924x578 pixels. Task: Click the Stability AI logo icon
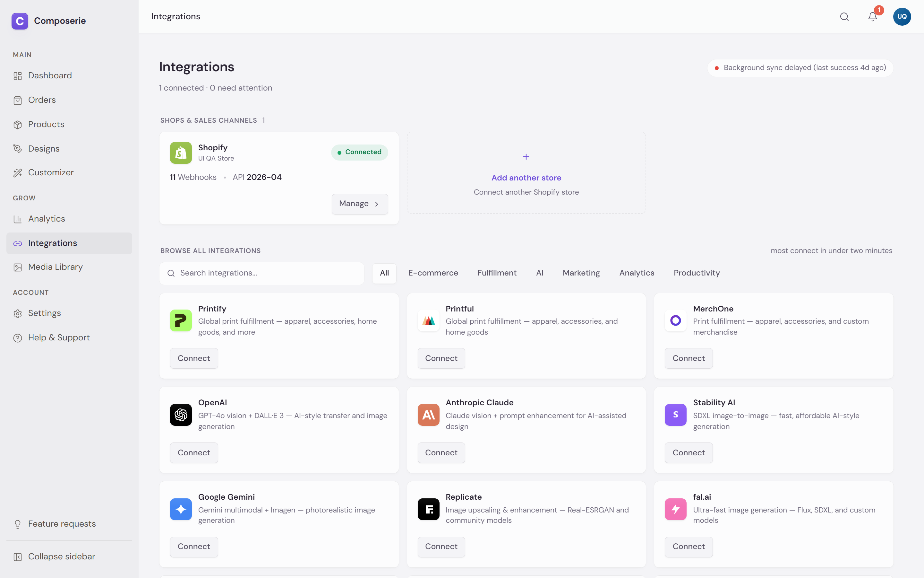click(x=675, y=415)
